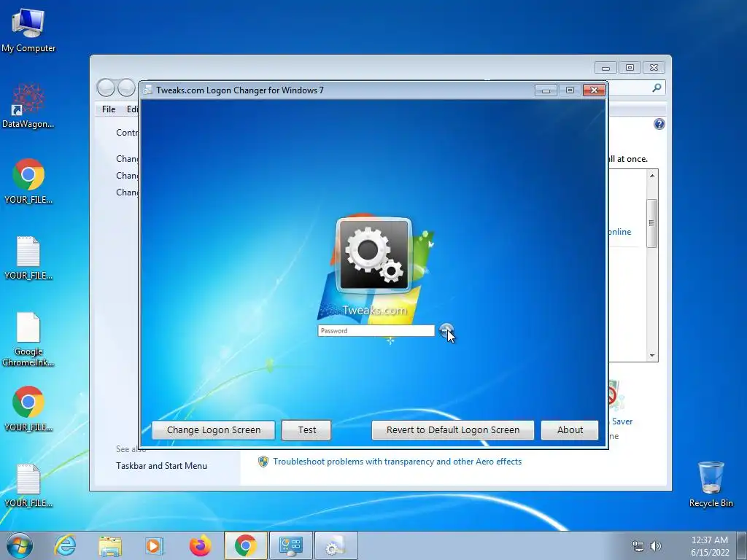The image size is (747, 560).
Task: Launch Internet Explorer from the taskbar
Action: tap(65, 545)
